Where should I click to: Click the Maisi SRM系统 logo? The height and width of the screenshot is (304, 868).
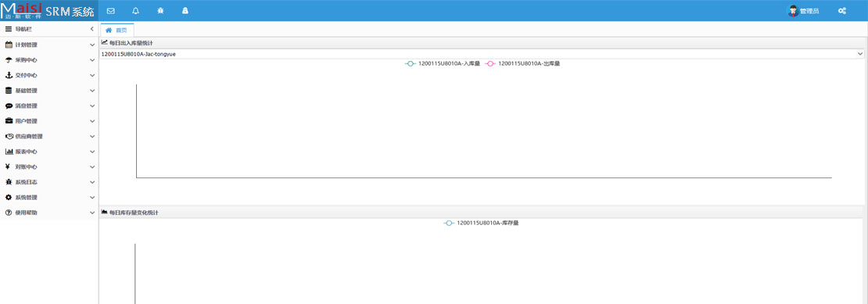point(48,10)
